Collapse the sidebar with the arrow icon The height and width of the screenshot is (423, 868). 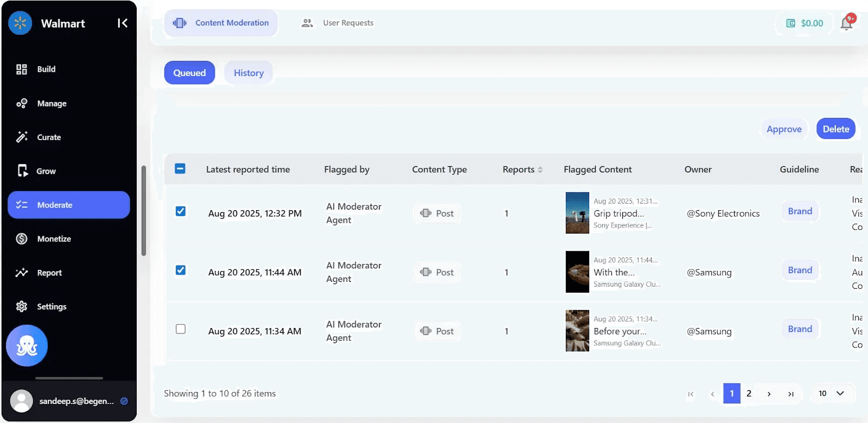[123, 23]
